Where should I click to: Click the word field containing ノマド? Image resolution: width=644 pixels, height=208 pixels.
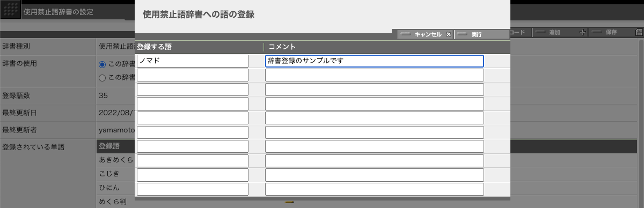pos(193,61)
